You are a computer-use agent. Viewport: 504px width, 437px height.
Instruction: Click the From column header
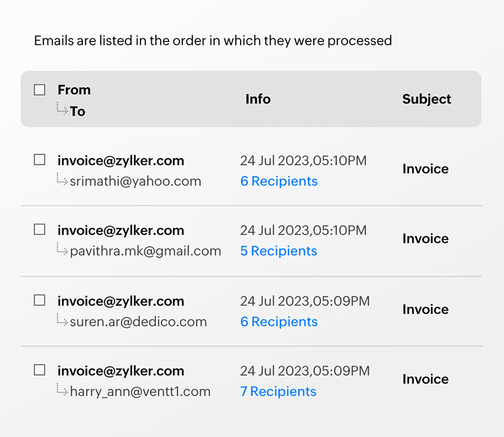coord(74,90)
